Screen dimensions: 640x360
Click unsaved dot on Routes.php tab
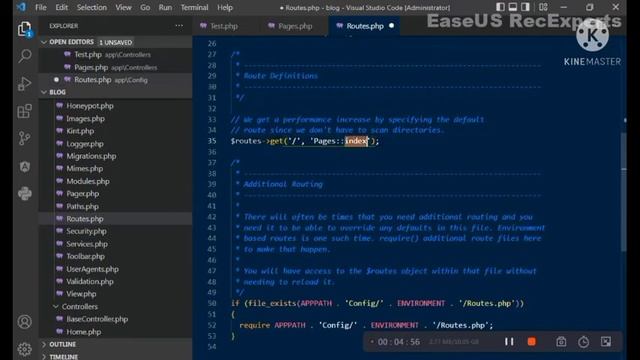tap(391, 26)
